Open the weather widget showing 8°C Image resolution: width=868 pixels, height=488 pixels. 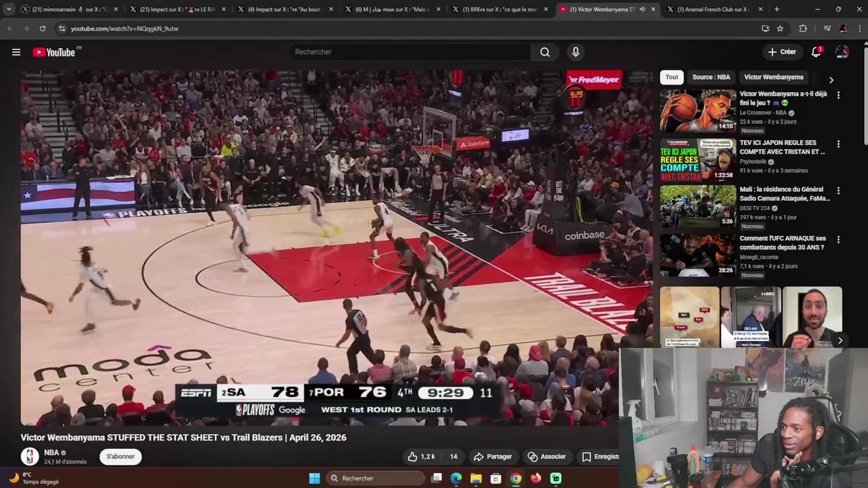[34, 479]
